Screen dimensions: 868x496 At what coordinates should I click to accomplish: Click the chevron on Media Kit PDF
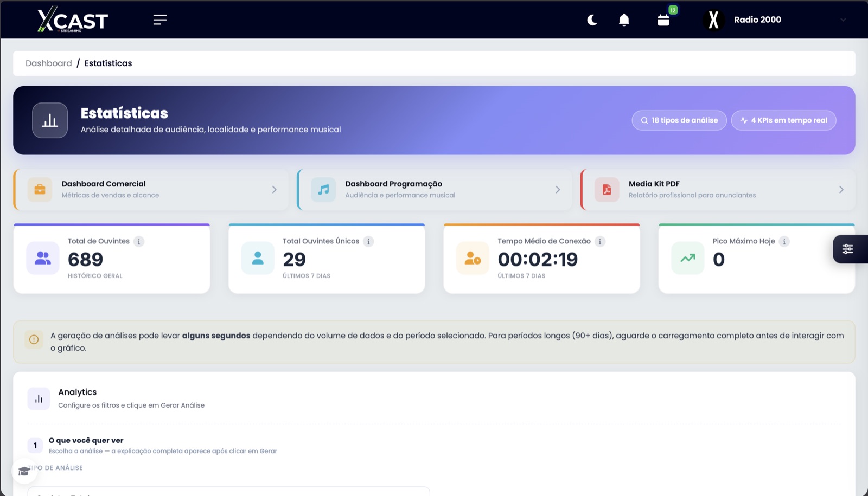click(x=841, y=190)
